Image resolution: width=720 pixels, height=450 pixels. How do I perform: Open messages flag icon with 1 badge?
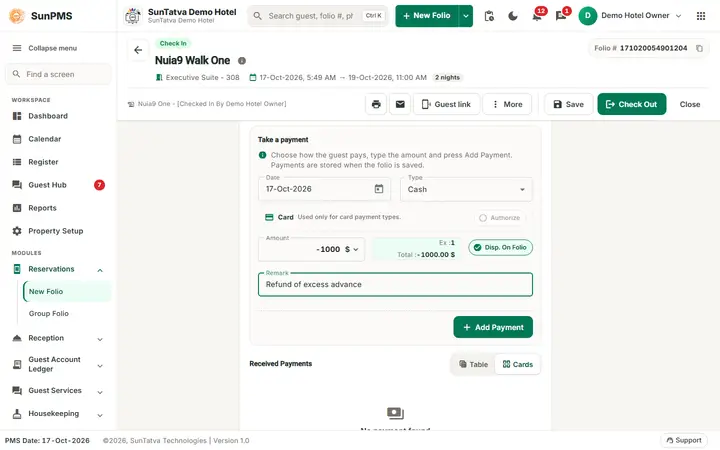pyautogui.click(x=561, y=16)
